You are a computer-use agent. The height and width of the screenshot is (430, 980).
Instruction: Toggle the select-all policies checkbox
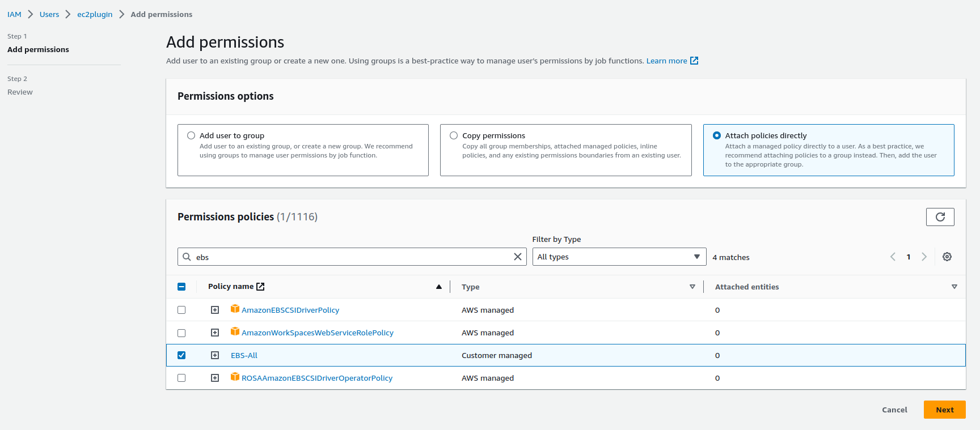click(x=181, y=287)
